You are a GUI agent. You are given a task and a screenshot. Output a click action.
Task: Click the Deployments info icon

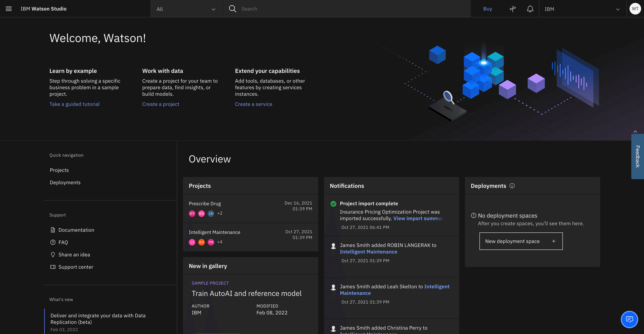(x=512, y=186)
